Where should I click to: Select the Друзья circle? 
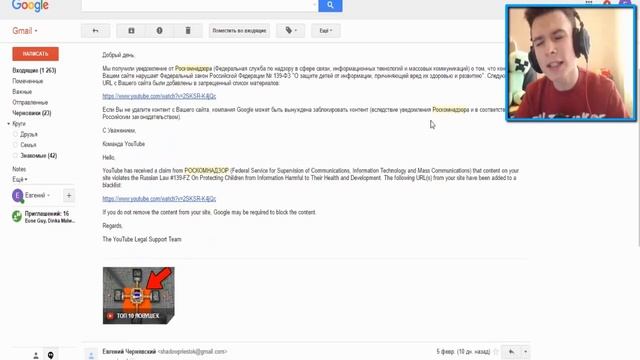pos(29,134)
